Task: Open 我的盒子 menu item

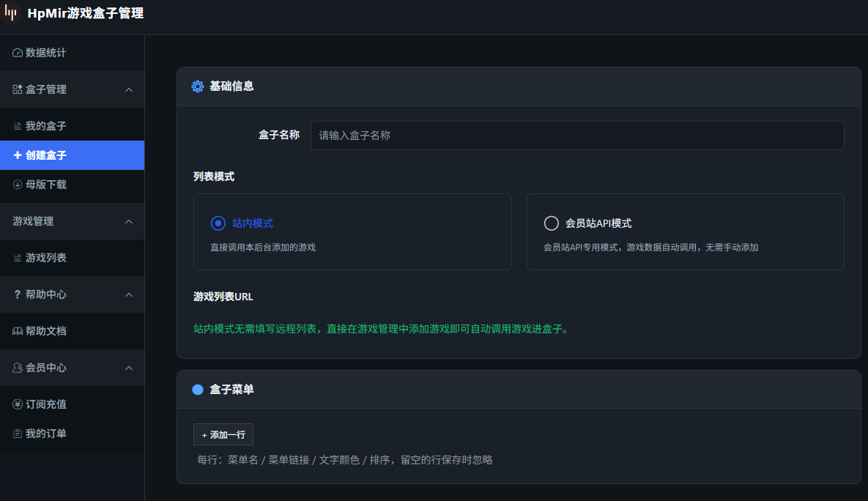Action: (x=72, y=126)
